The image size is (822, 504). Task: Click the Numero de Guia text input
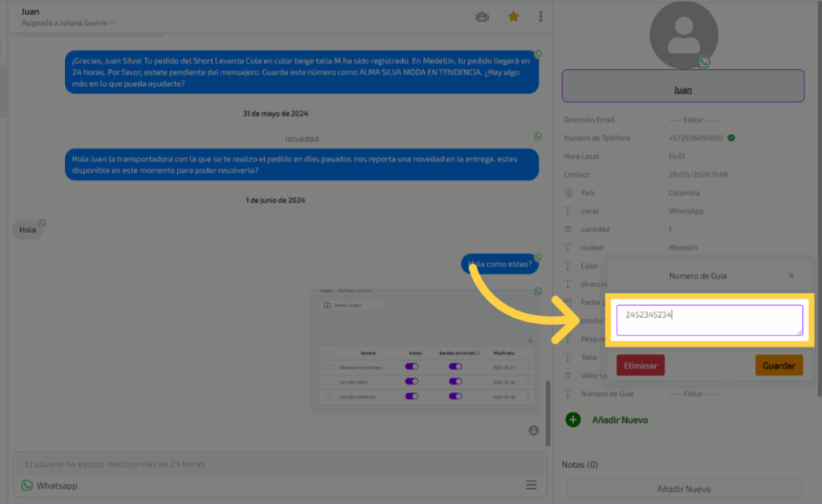(x=709, y=319)
